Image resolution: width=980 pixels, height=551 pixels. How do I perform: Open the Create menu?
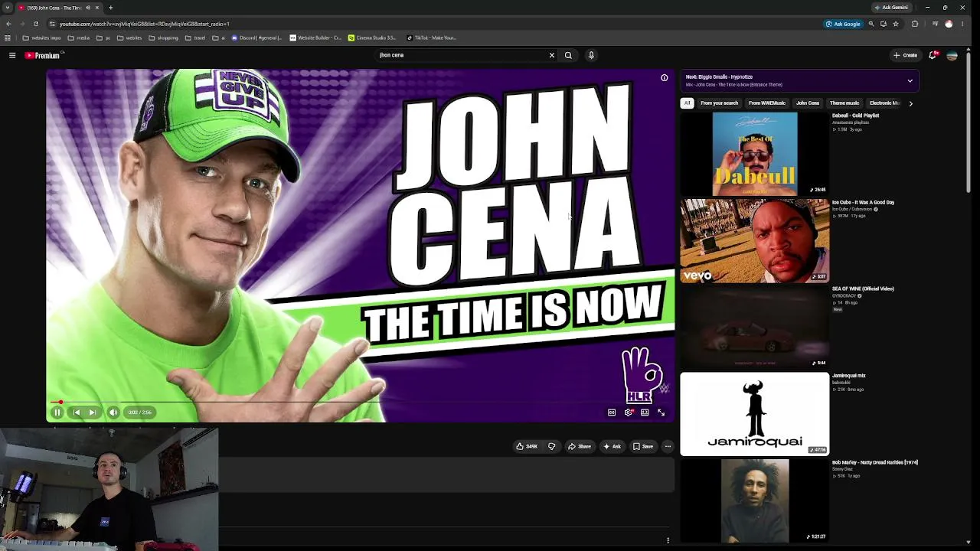click(905, 55)
